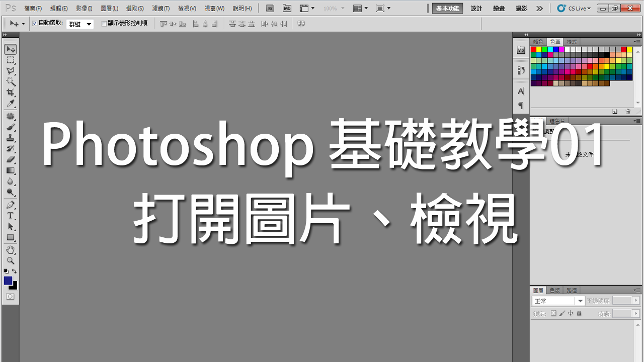This screenshot has height=362, width=644.
Task: Select the Clone Stamp tool
Action: 11,138
